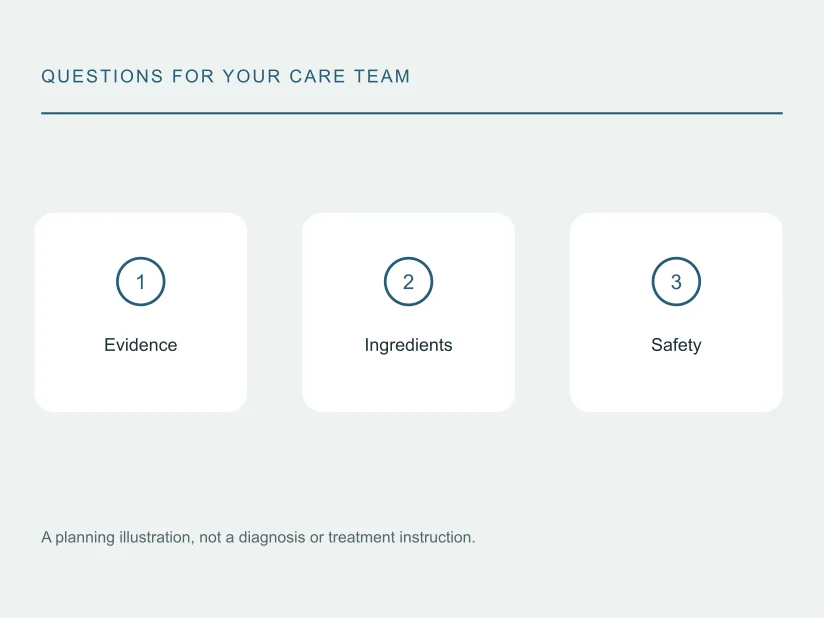Viewport: 824px width, 618px height.
Task: Click white space above the number 2 circle
Action: (408, 234)
